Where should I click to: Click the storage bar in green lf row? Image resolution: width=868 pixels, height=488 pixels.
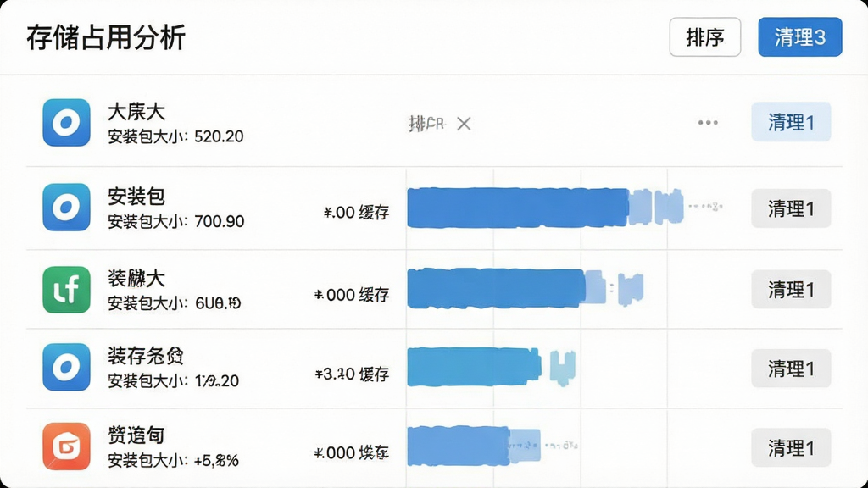coord(526,288)
